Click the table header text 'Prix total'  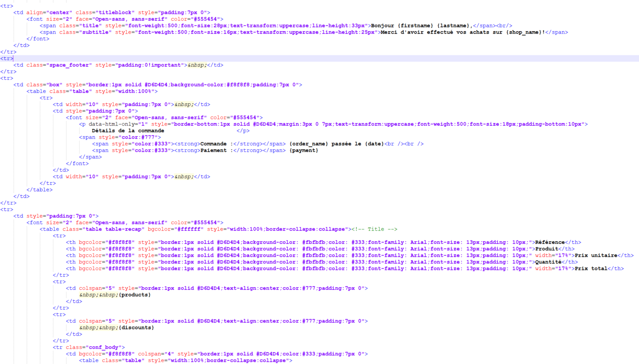pos(591,268)
